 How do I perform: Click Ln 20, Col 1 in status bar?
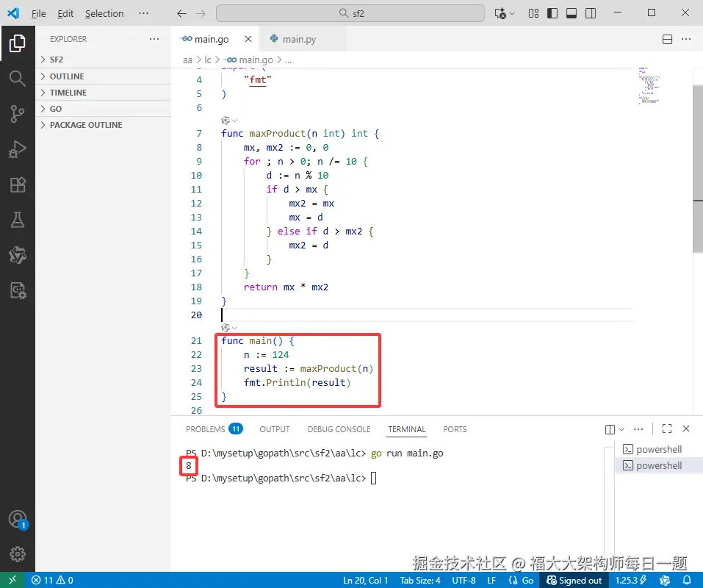[365, 581]
